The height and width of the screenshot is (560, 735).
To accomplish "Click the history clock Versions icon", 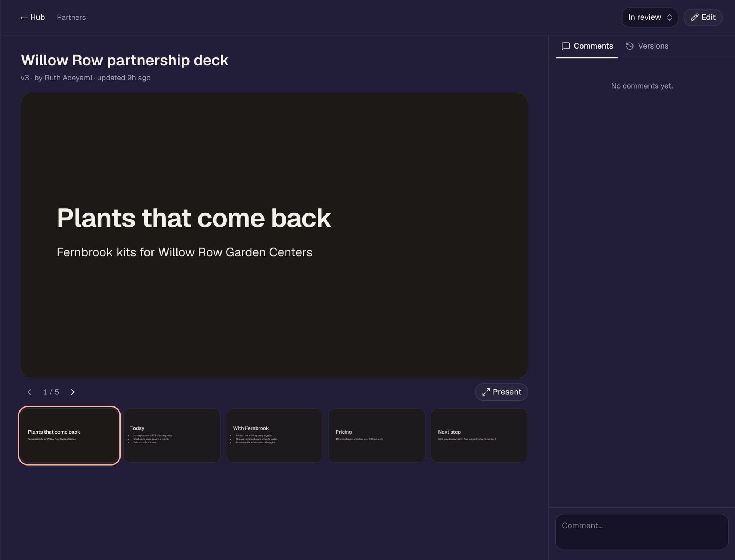I will (x=630, y=46).
